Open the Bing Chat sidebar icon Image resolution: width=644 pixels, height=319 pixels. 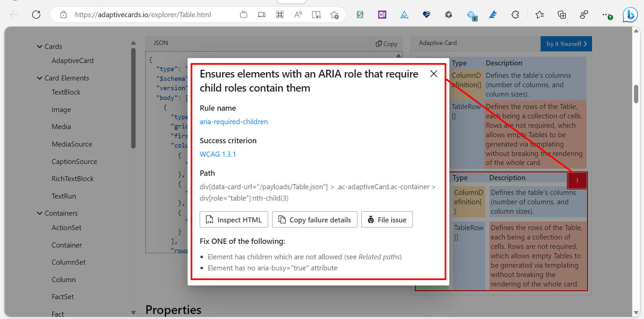coord(630,15)
